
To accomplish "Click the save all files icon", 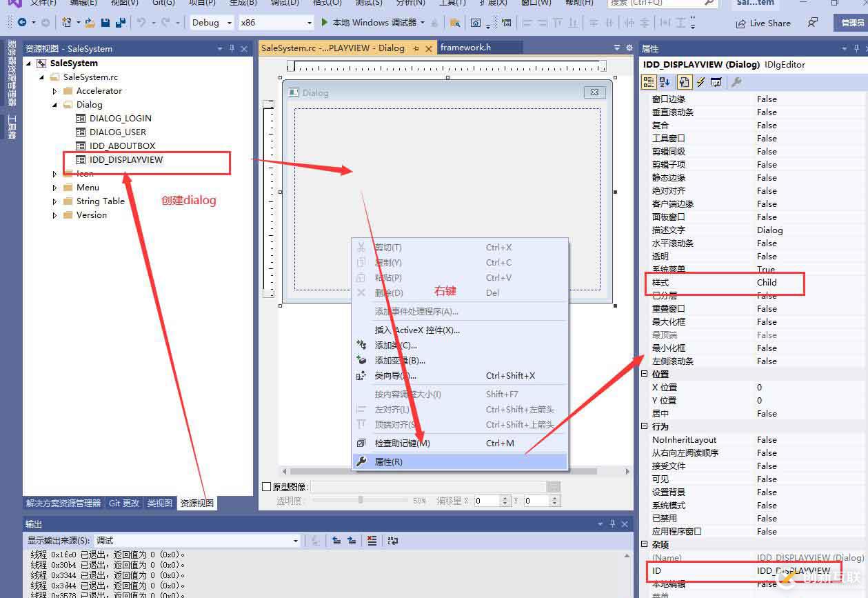I will tap(121, 23).
